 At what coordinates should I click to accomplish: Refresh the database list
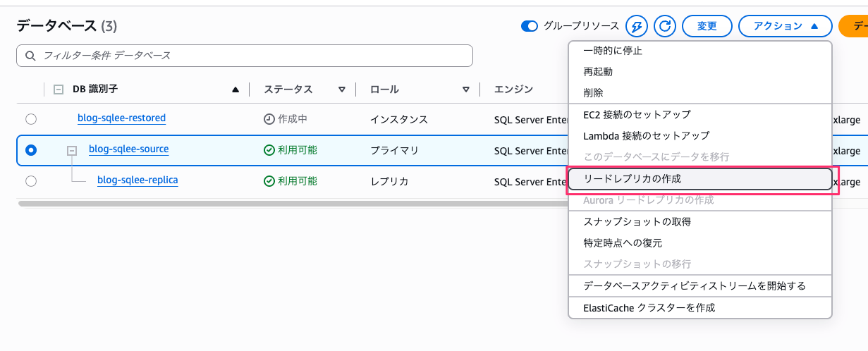tap(665, 26)
